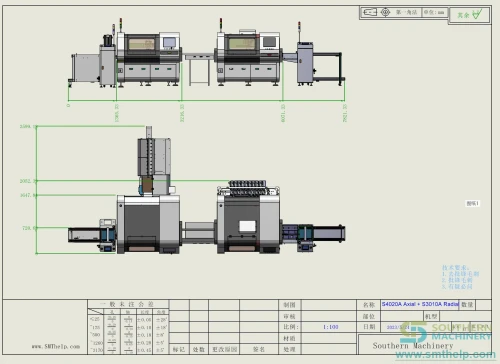Click the link conveyor table in front view
The width and height of the screenshot is (500, 364).
pyautogui.click(x=199, y=69)
